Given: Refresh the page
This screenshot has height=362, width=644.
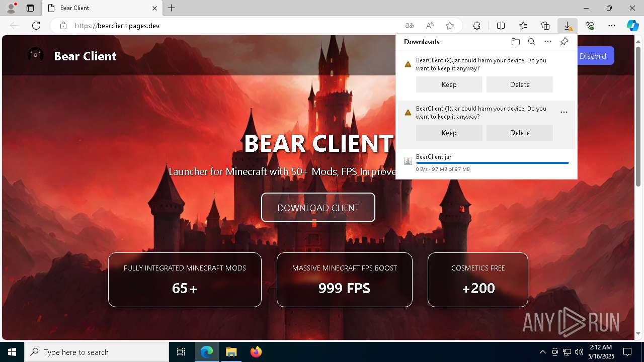Looking at the screenshot, I should (x=36, y=26).
